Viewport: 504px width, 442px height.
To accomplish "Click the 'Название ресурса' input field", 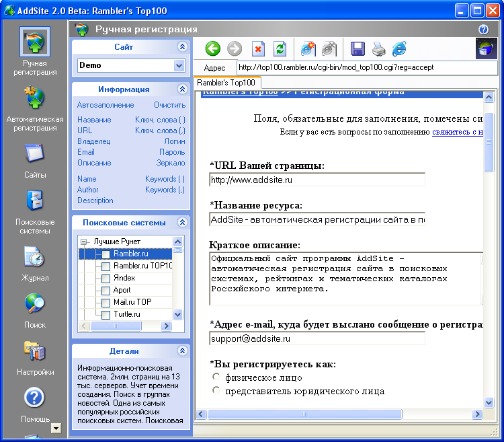I will coord(317,219).
